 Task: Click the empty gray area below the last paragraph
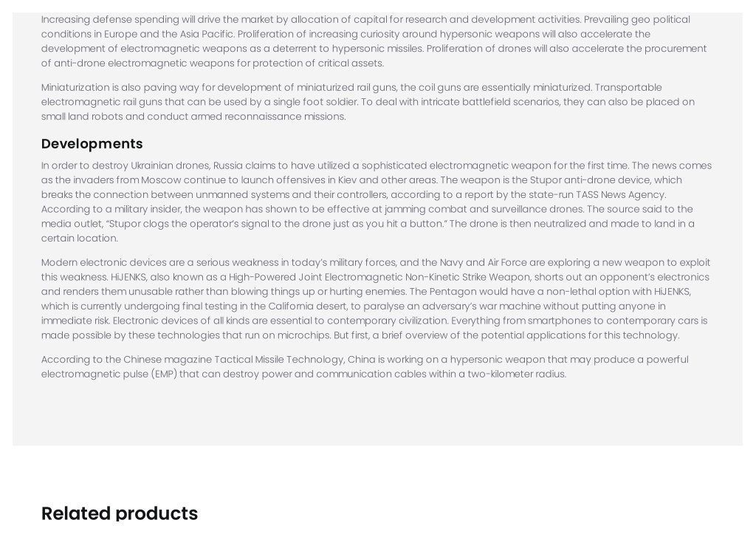[377, 412]
